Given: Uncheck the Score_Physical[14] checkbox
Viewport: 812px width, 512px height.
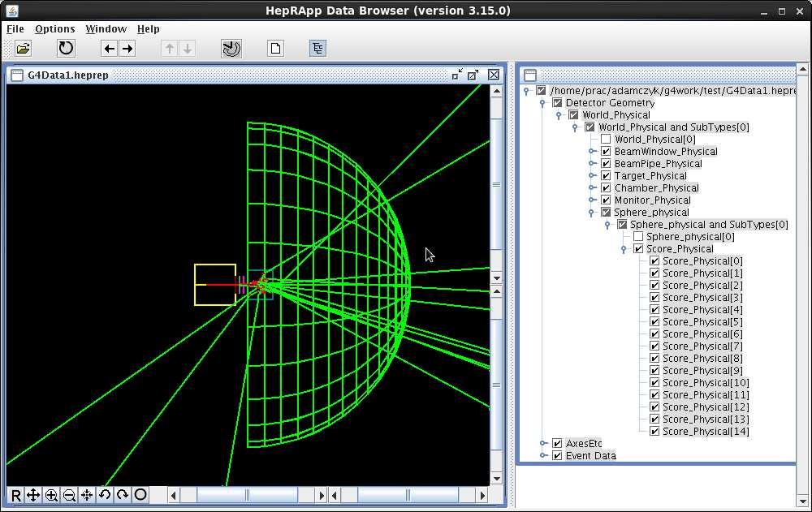Looking at the screenshot, I should click(654, 431).
